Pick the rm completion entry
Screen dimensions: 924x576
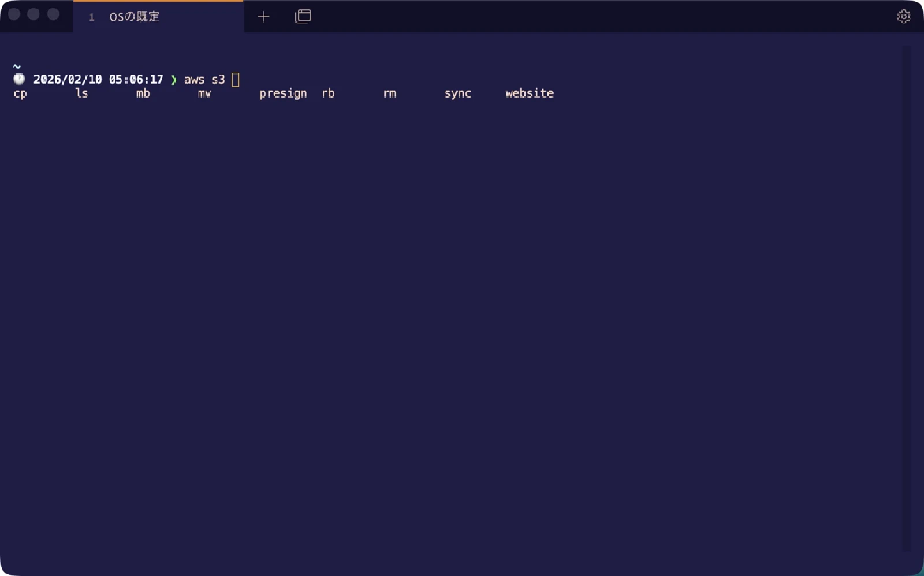pos(389,93)
